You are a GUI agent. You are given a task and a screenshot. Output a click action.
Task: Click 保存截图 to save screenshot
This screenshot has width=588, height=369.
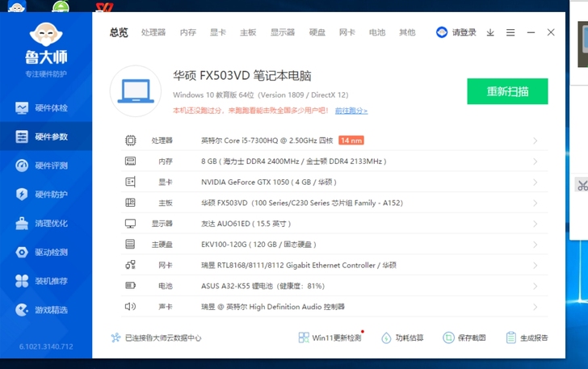point(464,338)
